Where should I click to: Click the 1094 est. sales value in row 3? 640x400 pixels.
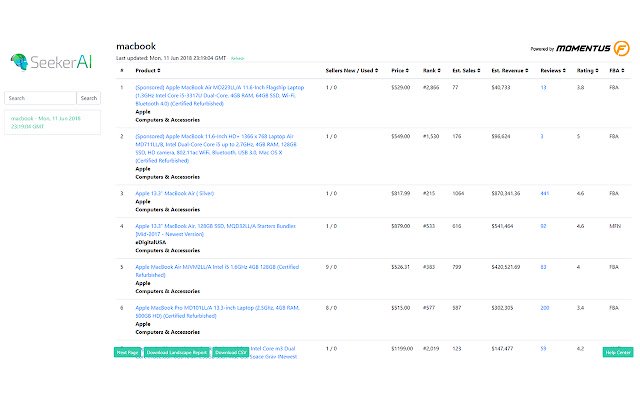coord(458,193)
